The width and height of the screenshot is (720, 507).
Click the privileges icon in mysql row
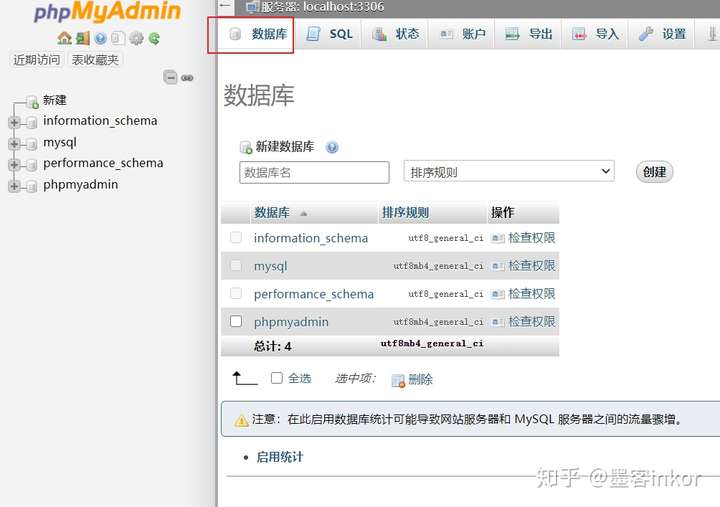tap(498, 266)
